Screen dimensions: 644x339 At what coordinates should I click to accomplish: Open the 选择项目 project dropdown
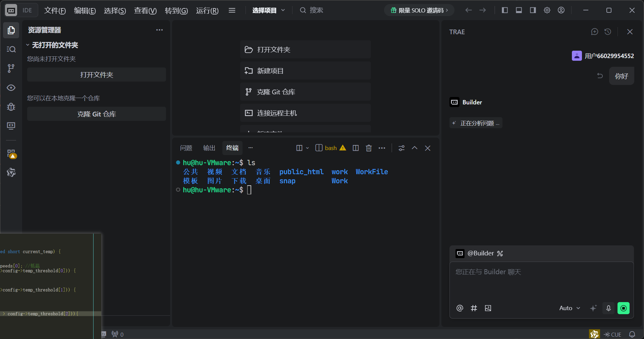[x=268, y=10]
